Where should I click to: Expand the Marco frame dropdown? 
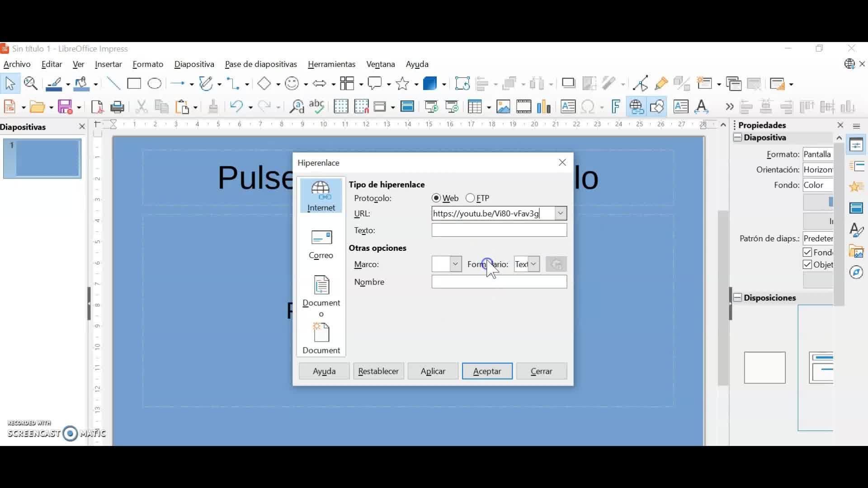pyautogui.click(x=455, y=264)
